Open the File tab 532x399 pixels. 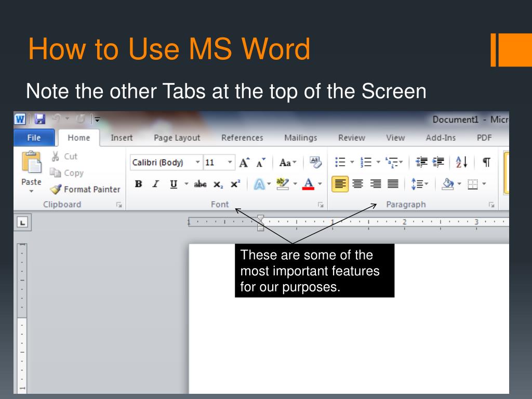point(34,137)
